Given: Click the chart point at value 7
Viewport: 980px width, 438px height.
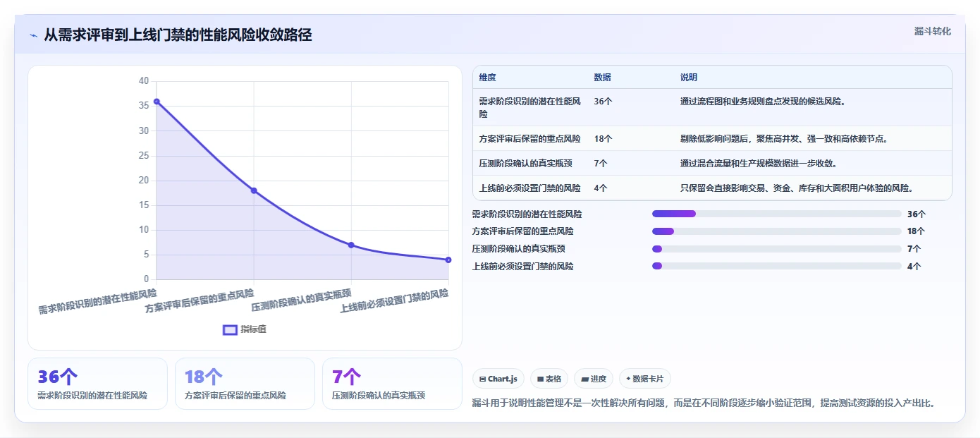Looking at the screenshot, I should click(351, 245).
